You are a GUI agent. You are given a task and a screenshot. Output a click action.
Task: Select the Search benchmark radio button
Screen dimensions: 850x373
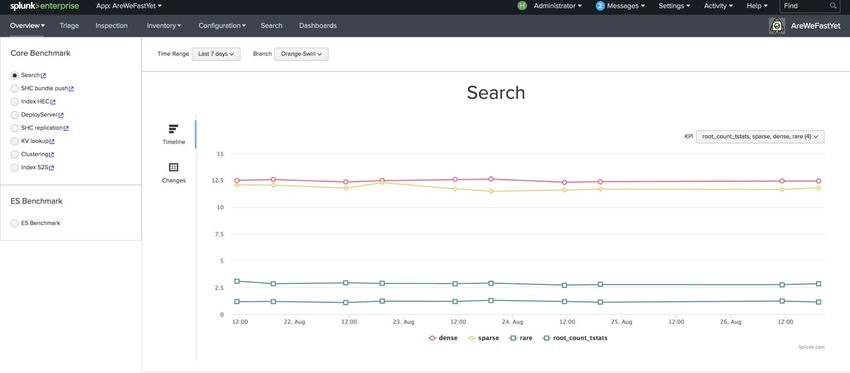[x=15, y=75]
